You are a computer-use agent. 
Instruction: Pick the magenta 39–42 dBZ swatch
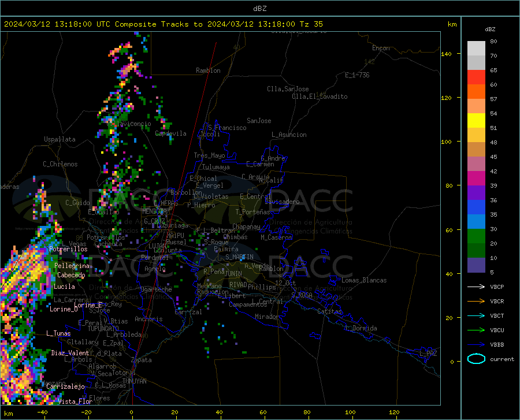(x=476, y=179)
